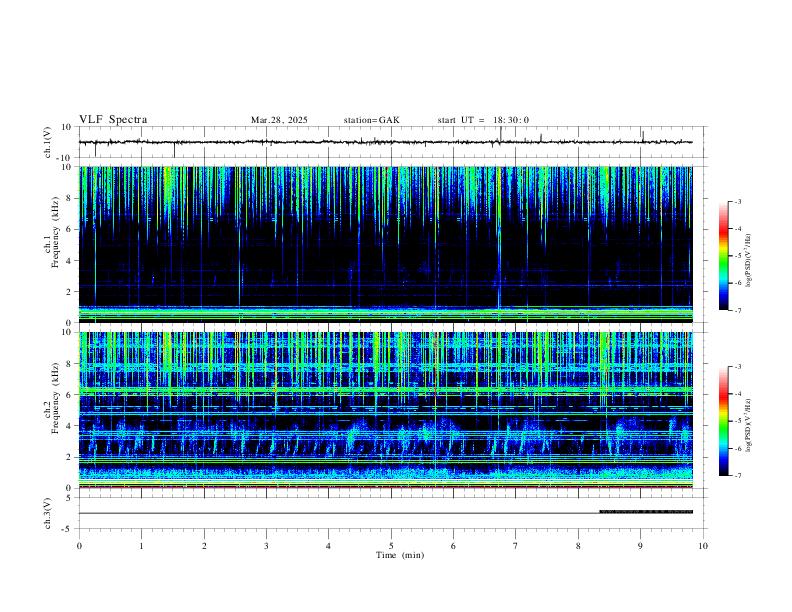Image resolution: width=792 pixels, height=612 pixels.
Task: Click the '-5' label on ch.2 colorbar
Action: click(x=737, y=421)
